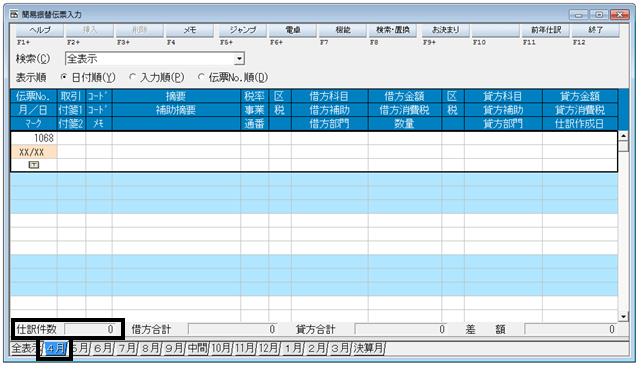Click the ヘルプ F1 button
The height and width of the screenshot is (370, 642).
pyautogui.click(x=40, y=30)
